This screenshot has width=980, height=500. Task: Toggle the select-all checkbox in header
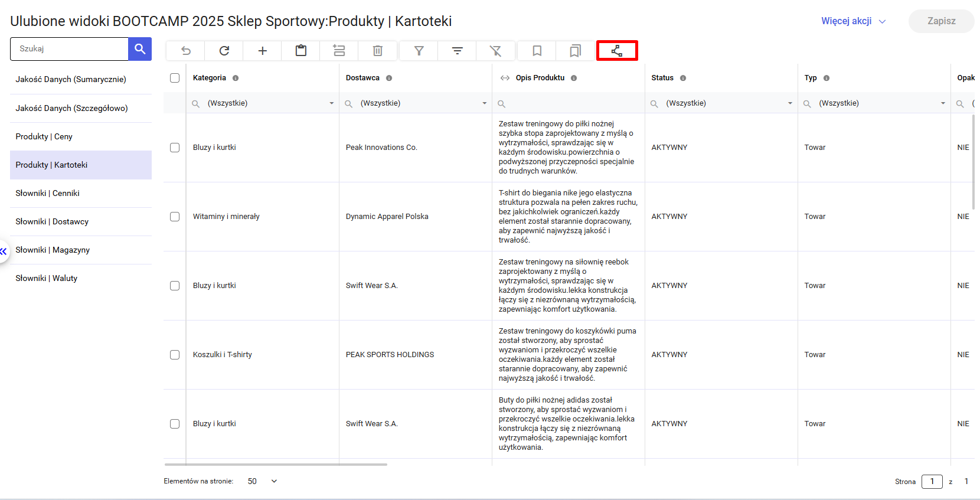[175, 78]
